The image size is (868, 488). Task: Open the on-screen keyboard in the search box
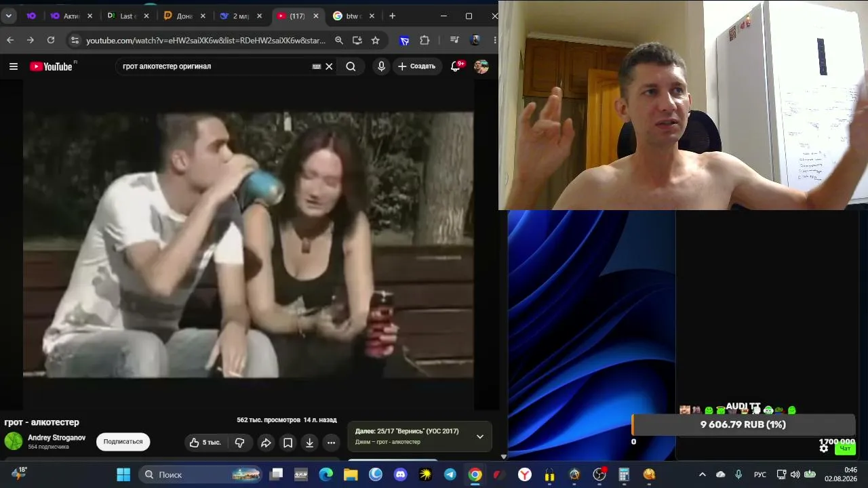pyautogui.click(x=316, y=66)
